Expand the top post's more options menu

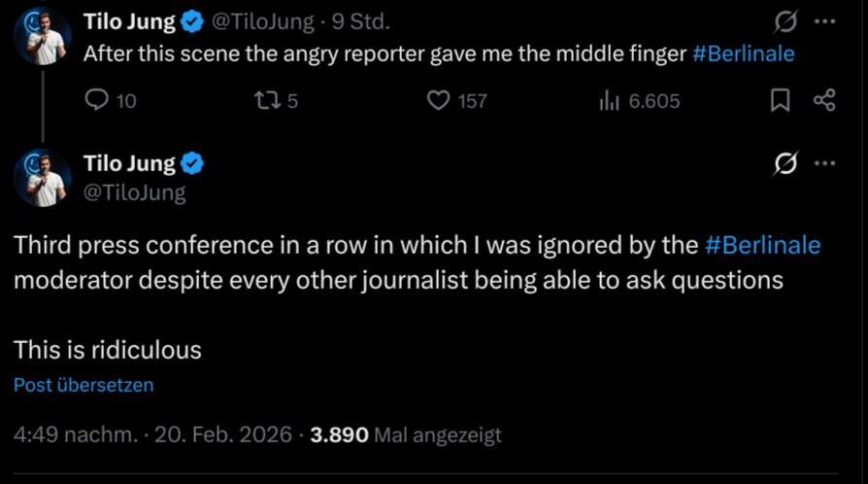824,21
